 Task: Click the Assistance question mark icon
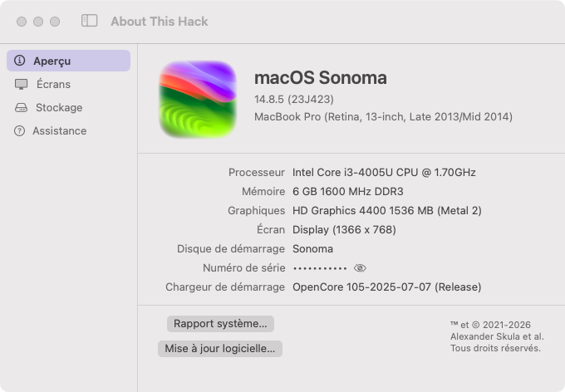coord(19,130)
